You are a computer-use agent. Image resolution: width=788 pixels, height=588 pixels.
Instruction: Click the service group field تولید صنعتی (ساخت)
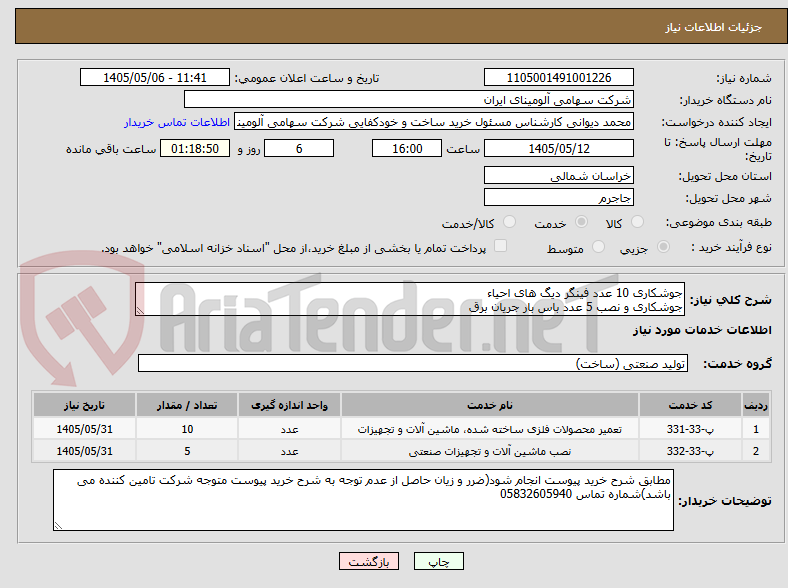[413, 363]
